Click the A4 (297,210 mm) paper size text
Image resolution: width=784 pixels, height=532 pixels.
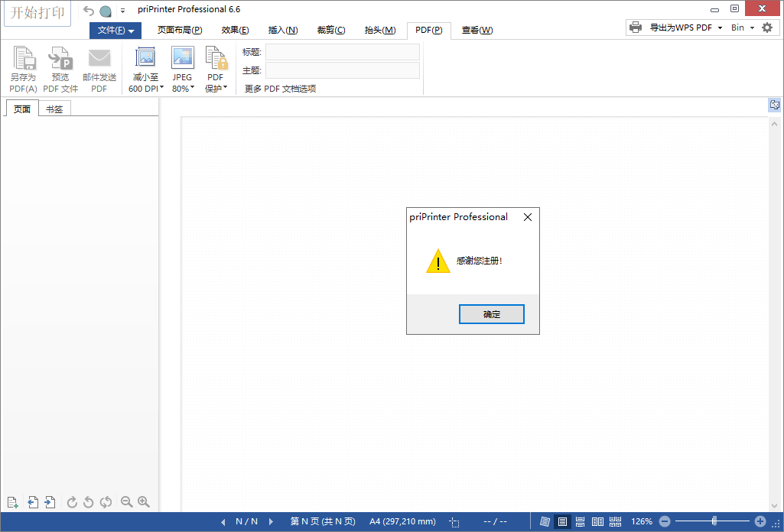click(x=402, y=521)
